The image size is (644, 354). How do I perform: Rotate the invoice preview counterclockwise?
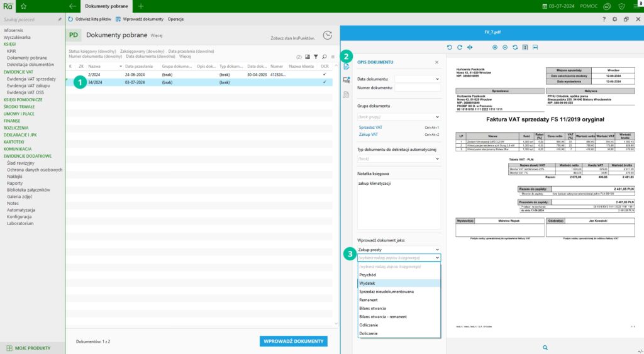(450, 47)
